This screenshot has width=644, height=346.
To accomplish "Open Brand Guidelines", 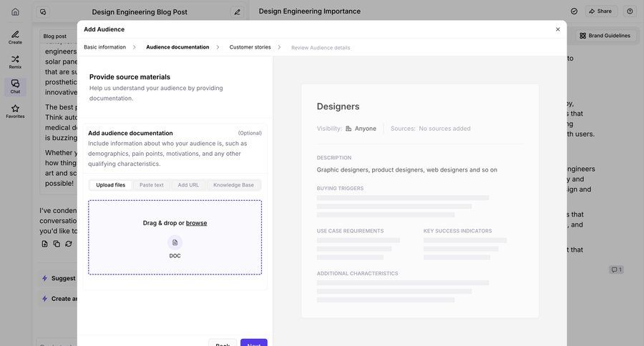I will point(605,36).
